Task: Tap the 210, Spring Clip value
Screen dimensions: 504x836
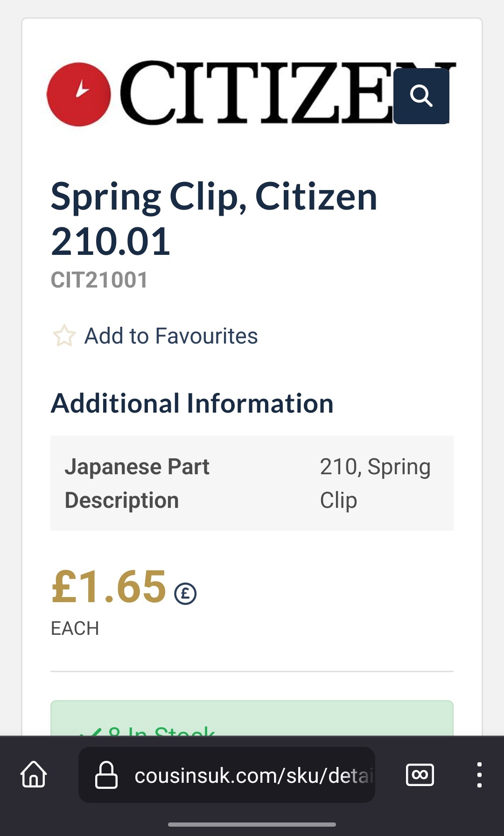Action: point(375,484)
